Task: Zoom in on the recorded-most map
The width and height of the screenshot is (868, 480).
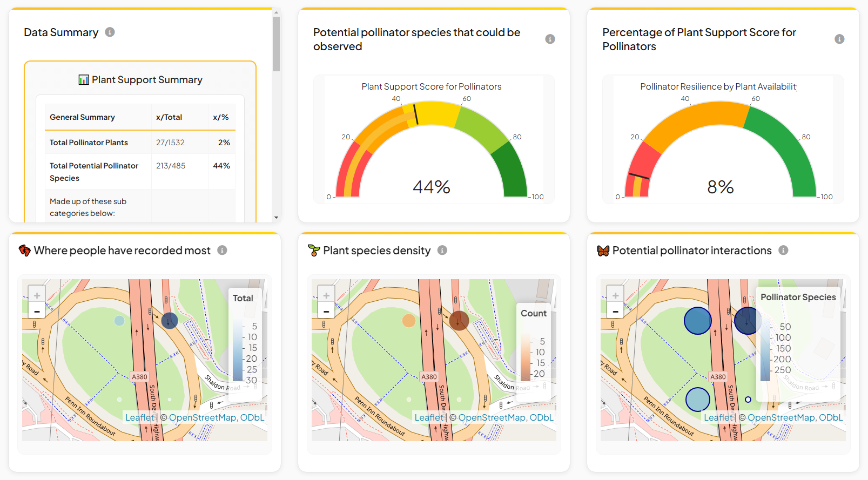Action: [37, 295]
